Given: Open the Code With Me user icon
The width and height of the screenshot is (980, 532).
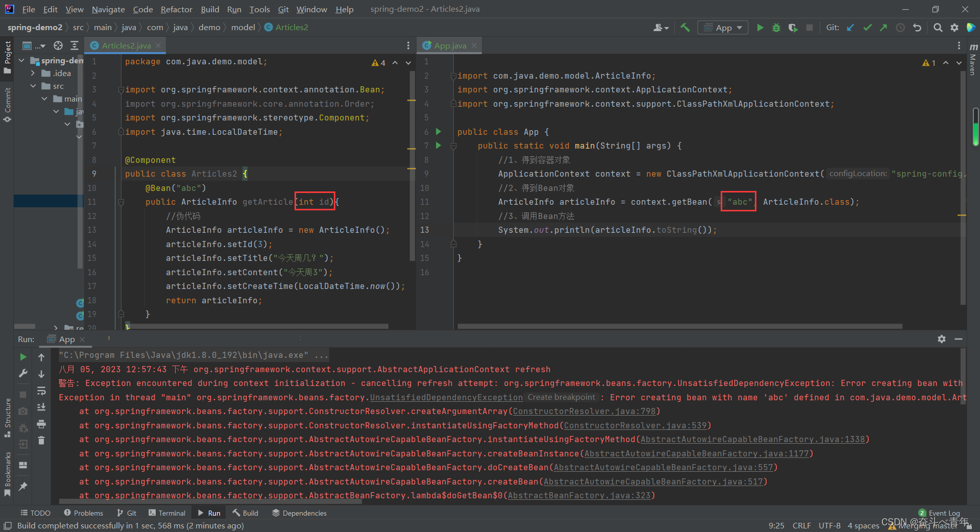Looking at the screenshot, I should pyautogui.click(x=660, y=28).
